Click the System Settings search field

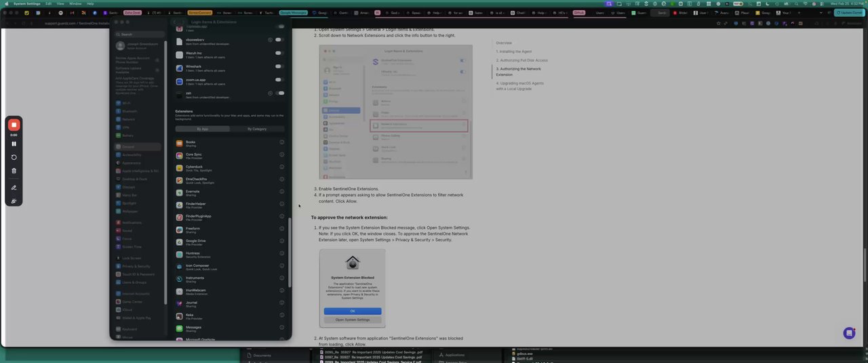pos(139,34)
